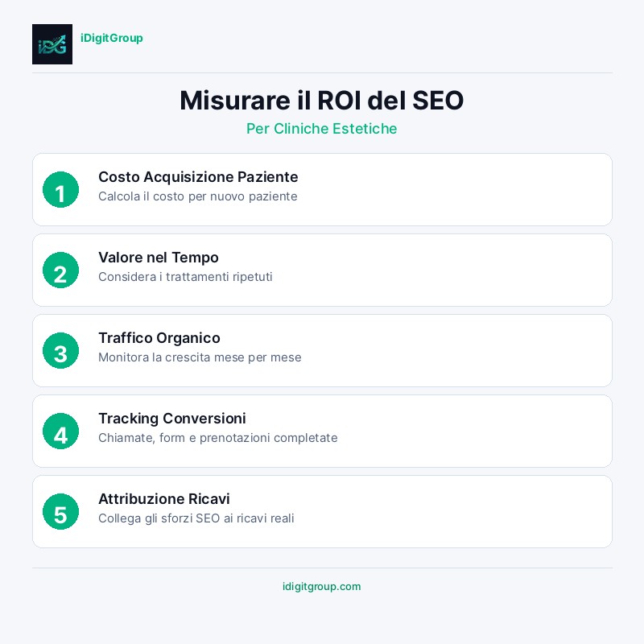Open the idigitgroup.com link
The height and width of the screenshot is (644, 644).
(x=322, y=587)
